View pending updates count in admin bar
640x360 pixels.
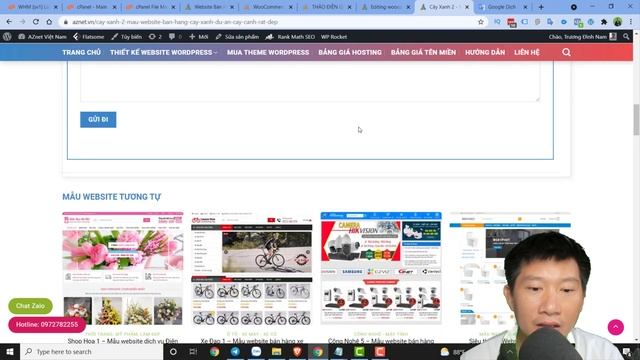coord(155,37)
